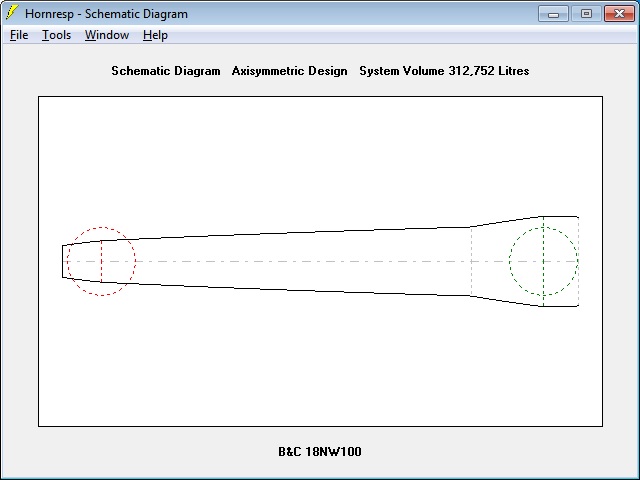Viewport: 640px width, 480px height.
Task: Open the Tools menu
Action: [x=56, y=35]
